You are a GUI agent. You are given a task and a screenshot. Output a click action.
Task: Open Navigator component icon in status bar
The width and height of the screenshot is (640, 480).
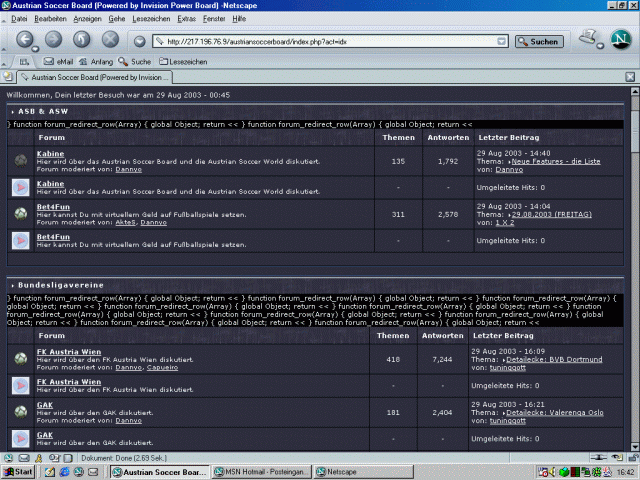pos(8,458)
